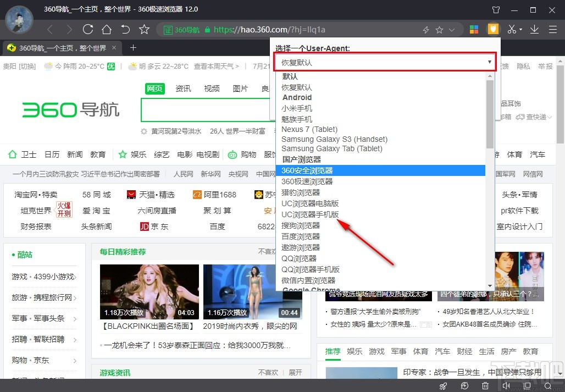The width and height of the screenshot is (565, 392).
Task: Choose 恢复默认 in the list
Action: [x=297, y=87]
